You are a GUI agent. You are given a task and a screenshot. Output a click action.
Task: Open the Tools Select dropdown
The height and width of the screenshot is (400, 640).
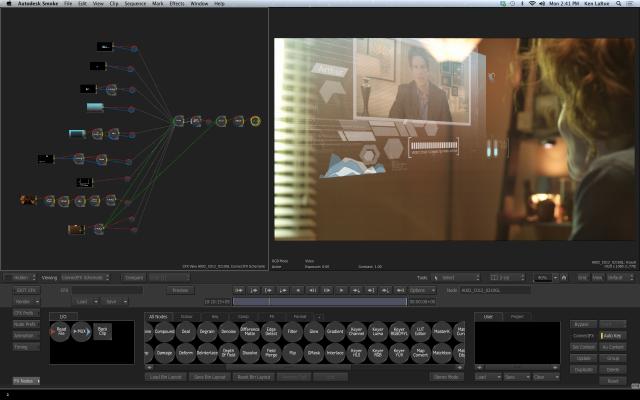[455, 278]
